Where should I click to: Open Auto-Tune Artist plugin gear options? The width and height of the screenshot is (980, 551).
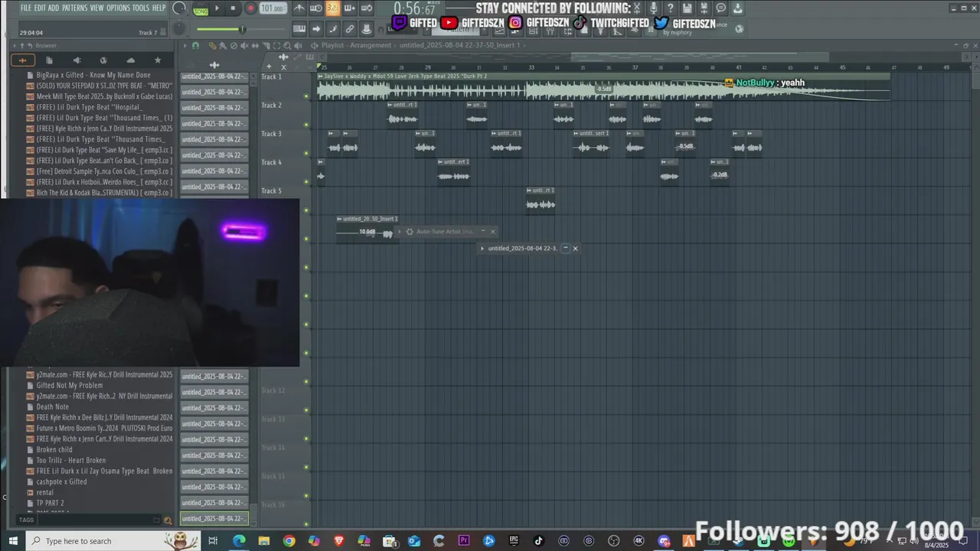[410, 231]
